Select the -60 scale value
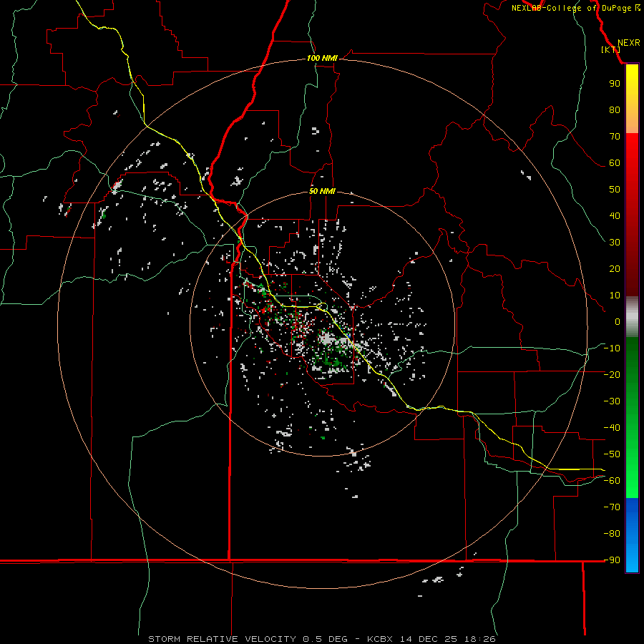The image size is (644, 644). [612, 481]
